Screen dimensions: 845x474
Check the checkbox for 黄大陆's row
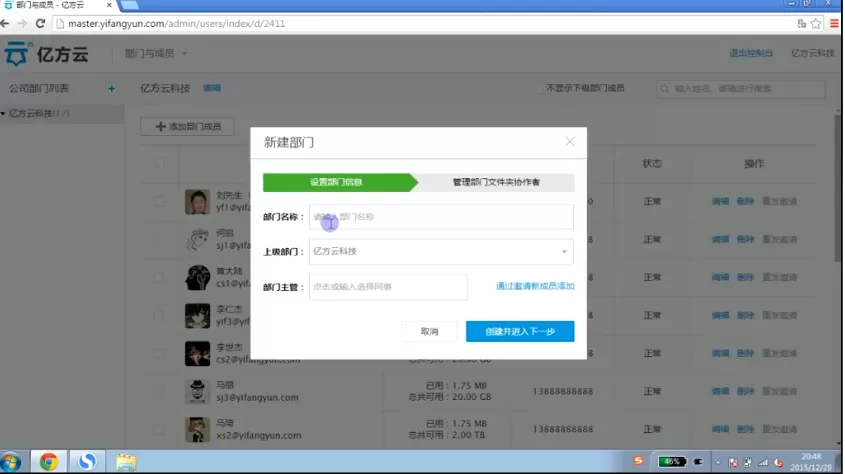[159, 277]
